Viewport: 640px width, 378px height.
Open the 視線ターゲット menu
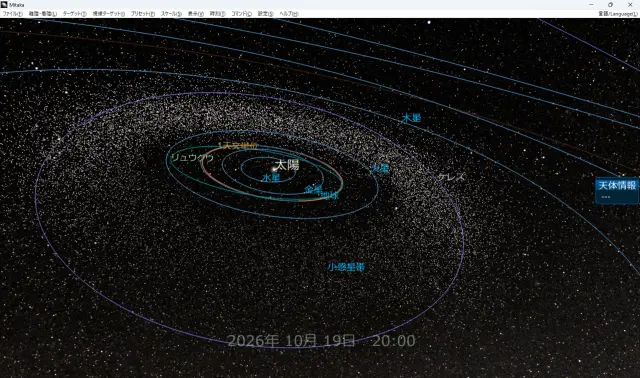click(109, 13)
